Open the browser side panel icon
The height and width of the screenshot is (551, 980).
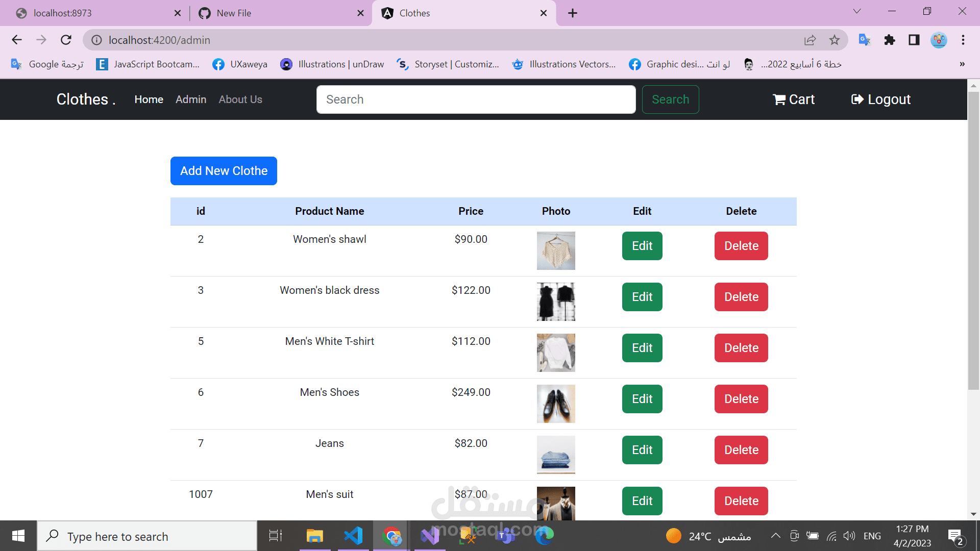pyautogui.click(x=914, y=40)
